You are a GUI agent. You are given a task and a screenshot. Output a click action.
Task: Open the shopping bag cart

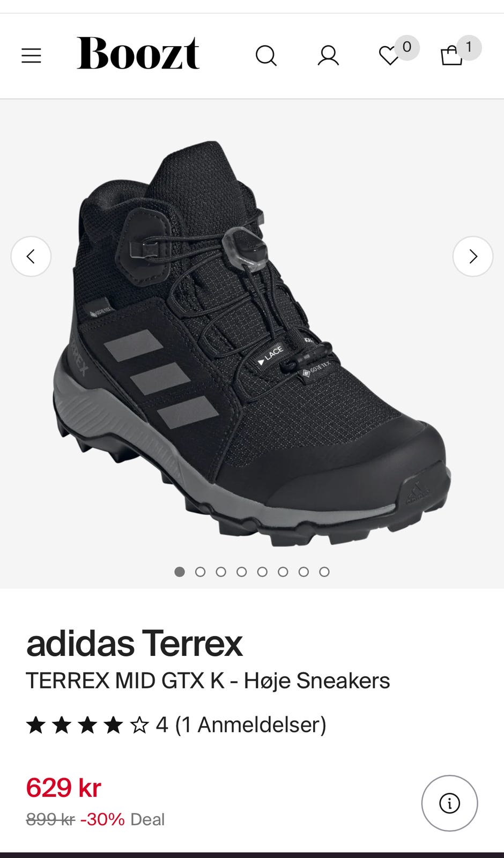pyautogui.click(x=451, y=56)
